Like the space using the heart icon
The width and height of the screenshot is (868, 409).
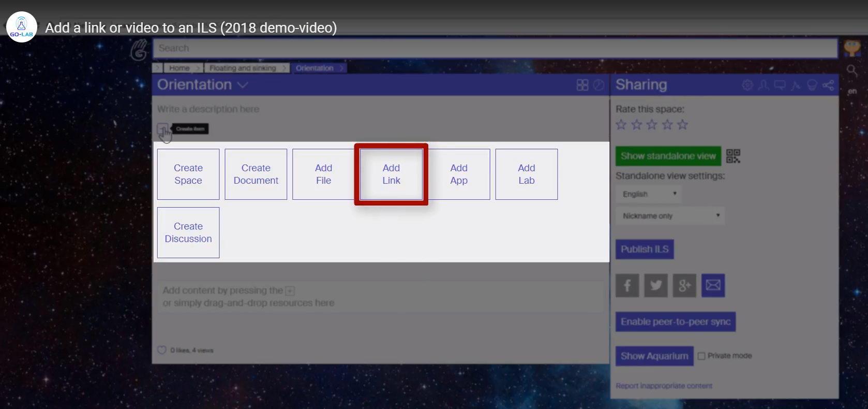tap(162, 350)
